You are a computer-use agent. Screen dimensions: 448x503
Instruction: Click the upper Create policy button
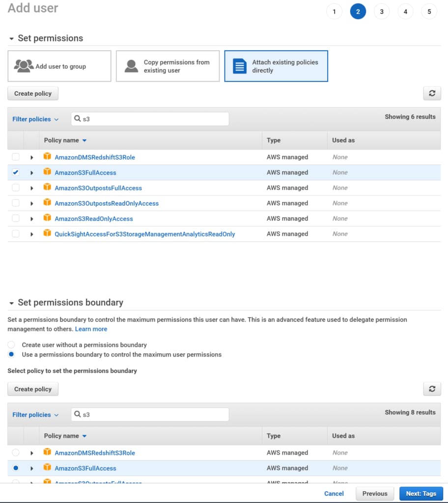click(x=33, y=93)
